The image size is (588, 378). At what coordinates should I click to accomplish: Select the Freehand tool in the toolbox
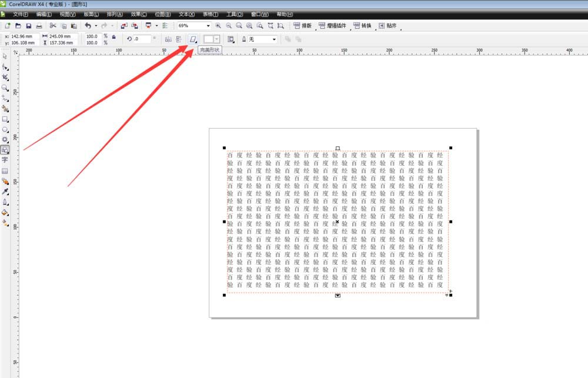(5, 98)
